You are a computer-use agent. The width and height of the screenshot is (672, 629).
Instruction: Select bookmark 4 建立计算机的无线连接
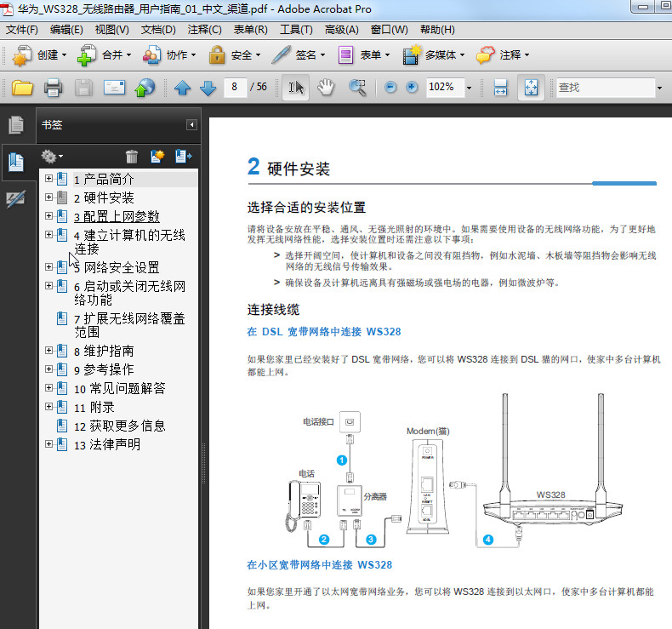coord(129,242)
